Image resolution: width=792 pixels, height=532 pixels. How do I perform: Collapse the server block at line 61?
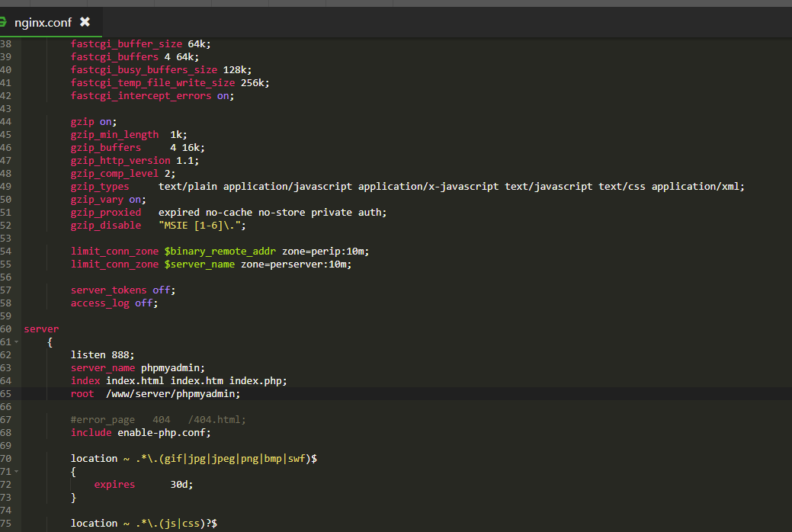[16, 342]
